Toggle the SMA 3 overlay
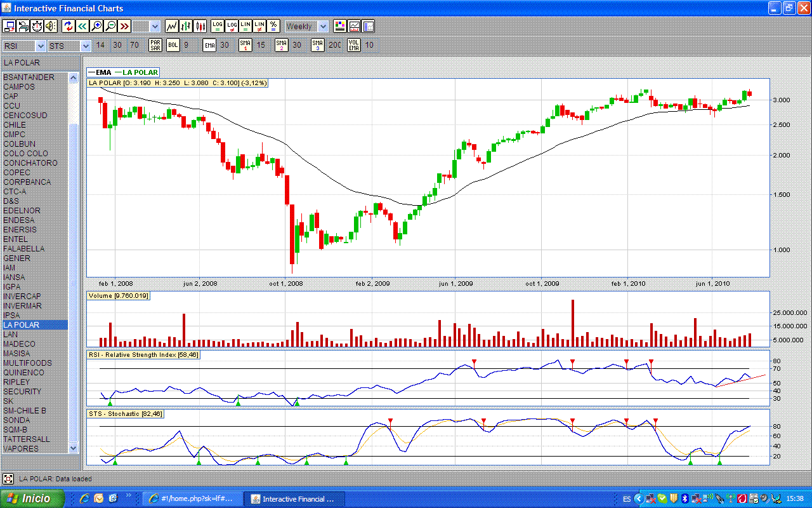 pos(317,45)
